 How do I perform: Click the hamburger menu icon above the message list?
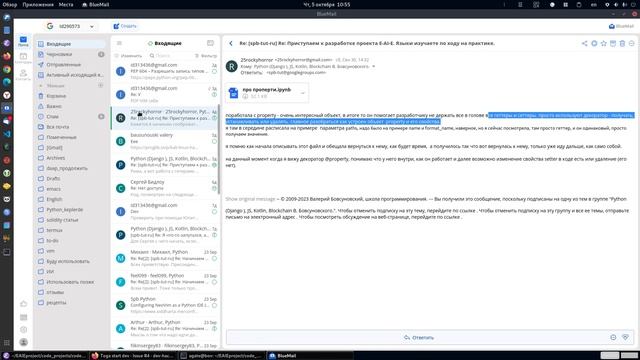(119, 43)
